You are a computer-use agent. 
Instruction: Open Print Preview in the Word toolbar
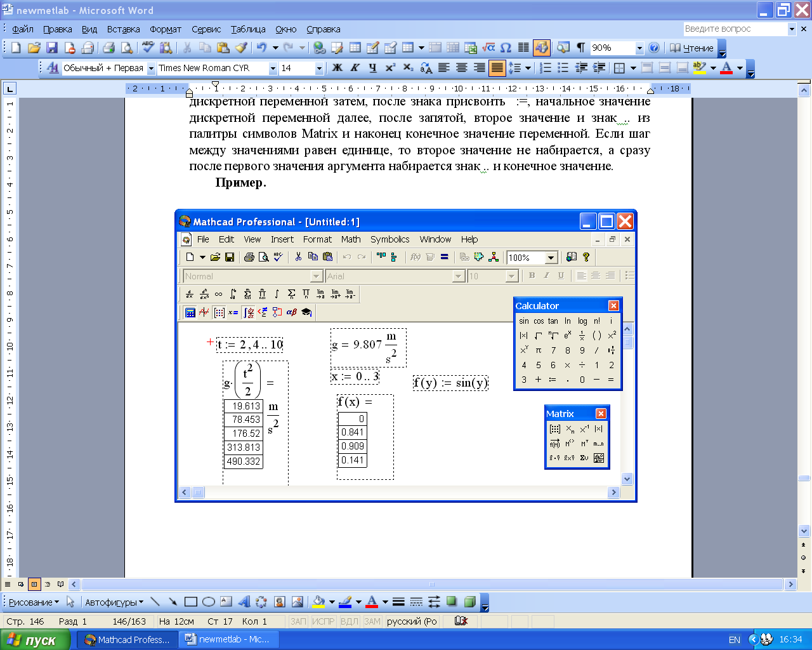point(127,48)
